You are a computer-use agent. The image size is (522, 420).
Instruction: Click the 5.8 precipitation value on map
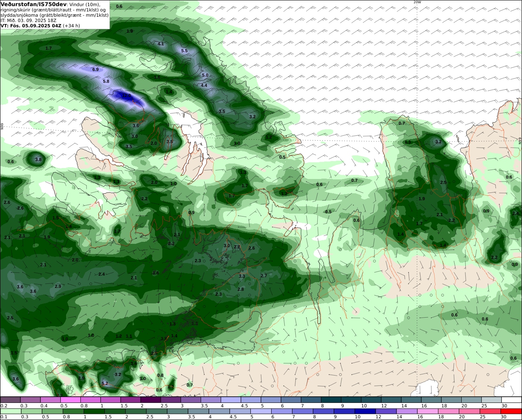click(106, 82)
